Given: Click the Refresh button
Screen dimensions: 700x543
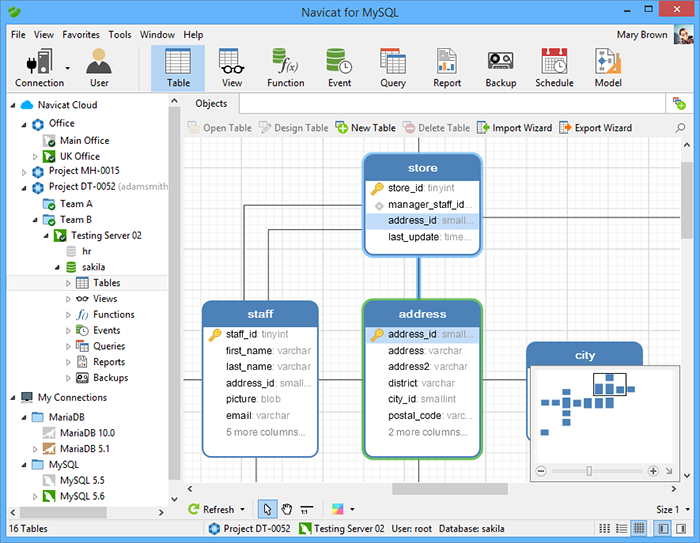Looking at the screenshot, I should (x=212, y=509).
